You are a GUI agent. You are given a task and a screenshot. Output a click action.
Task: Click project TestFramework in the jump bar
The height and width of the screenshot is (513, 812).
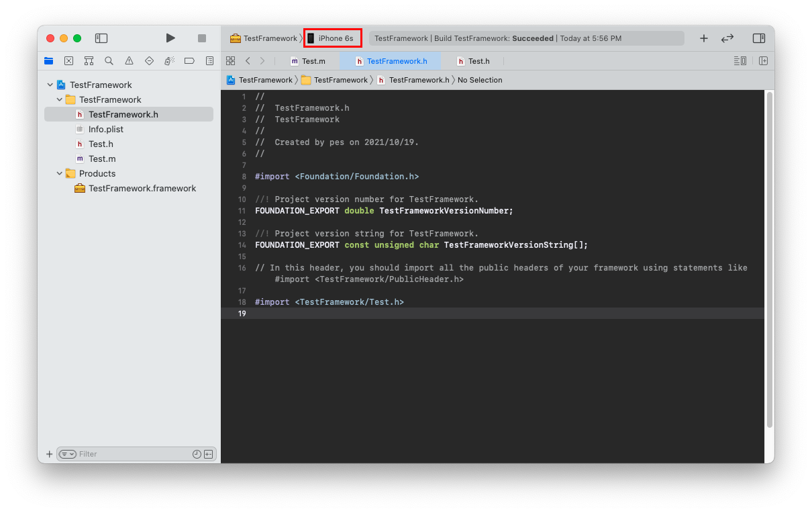[x=260, y=80]
